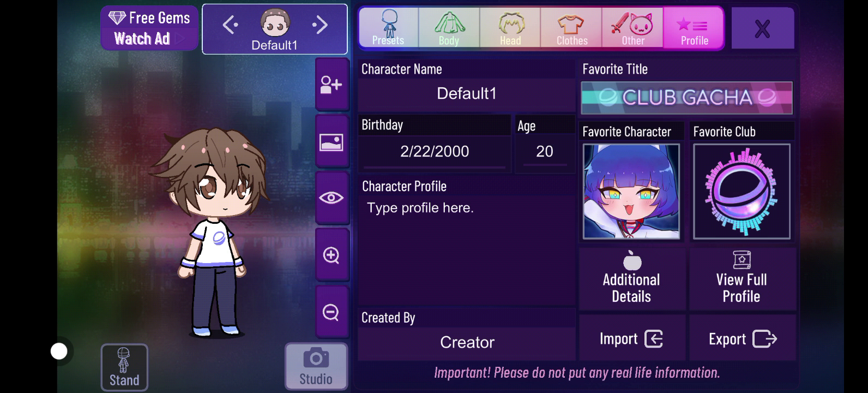Toggle the eye visibility icon
Image resolution: width=868 pixels, height=393 pixels.
(331, 198)
